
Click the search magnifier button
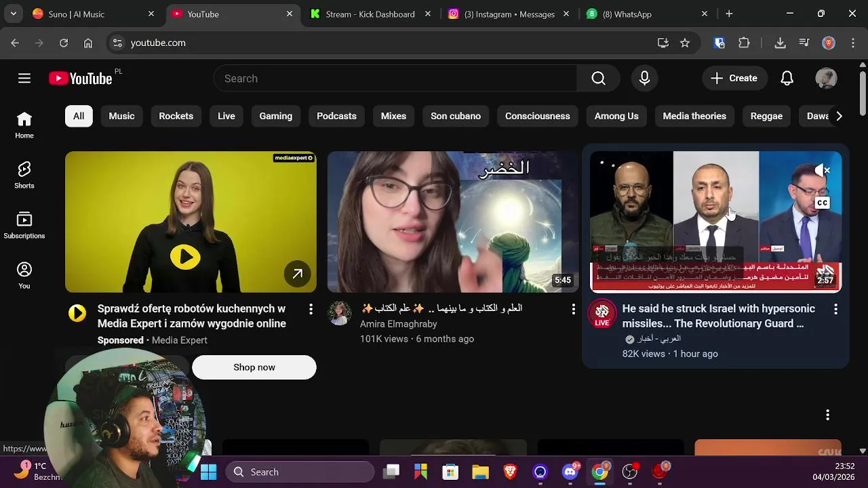point(598,79)
